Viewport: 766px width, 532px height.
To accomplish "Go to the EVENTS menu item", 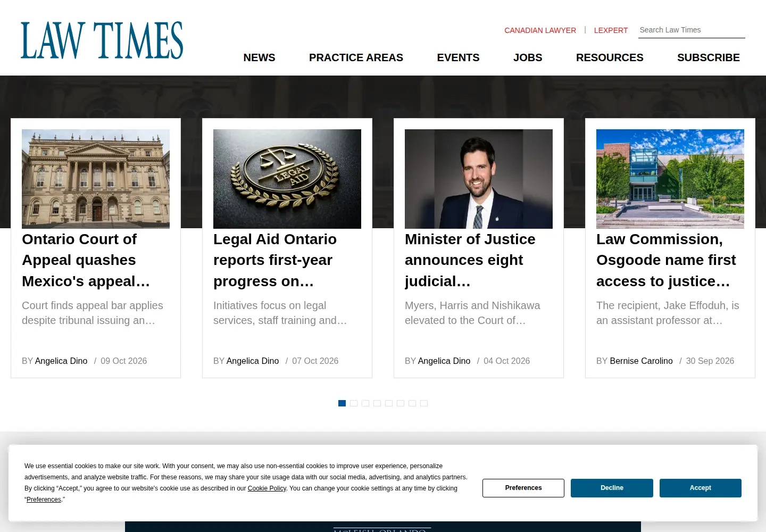I will coord(458,57).
